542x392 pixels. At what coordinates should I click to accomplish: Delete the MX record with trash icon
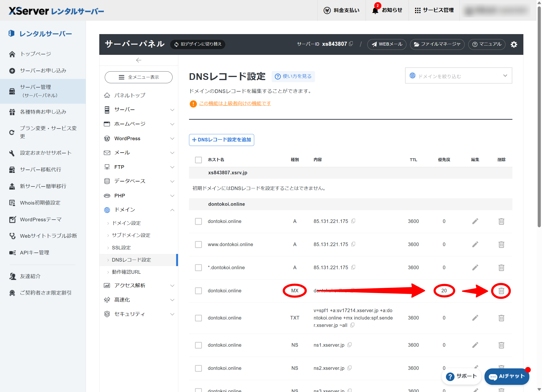(501, 290)
